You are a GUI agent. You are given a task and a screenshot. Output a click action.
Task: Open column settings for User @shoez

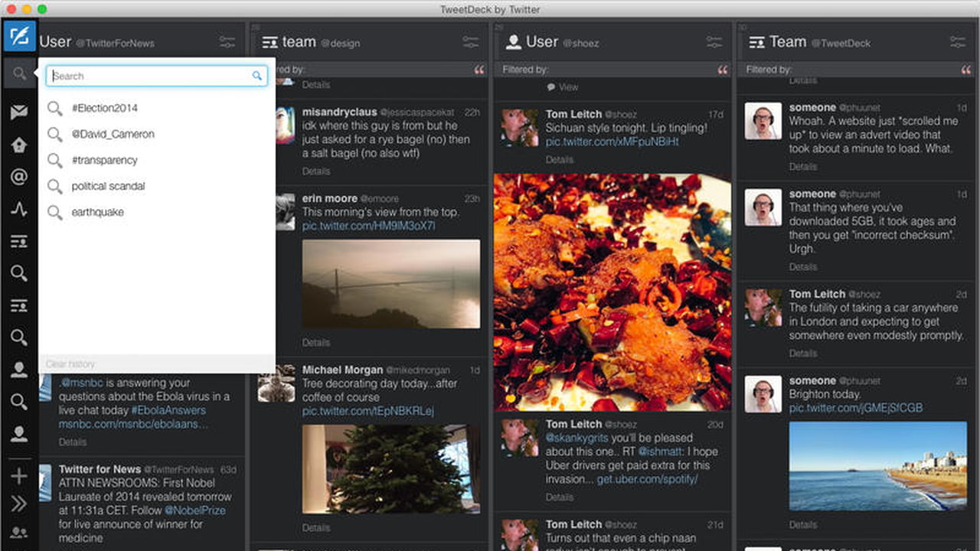(714, 42)
